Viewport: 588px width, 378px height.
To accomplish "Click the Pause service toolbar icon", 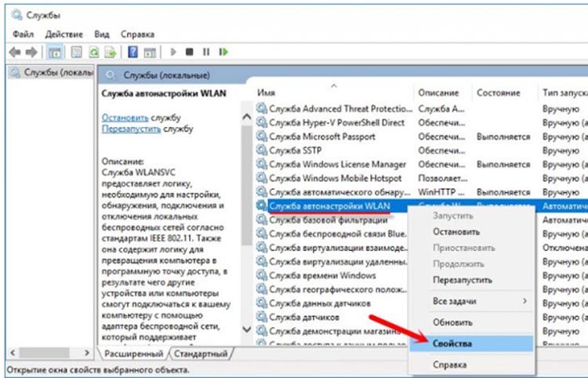I will (x=206, y=52).
